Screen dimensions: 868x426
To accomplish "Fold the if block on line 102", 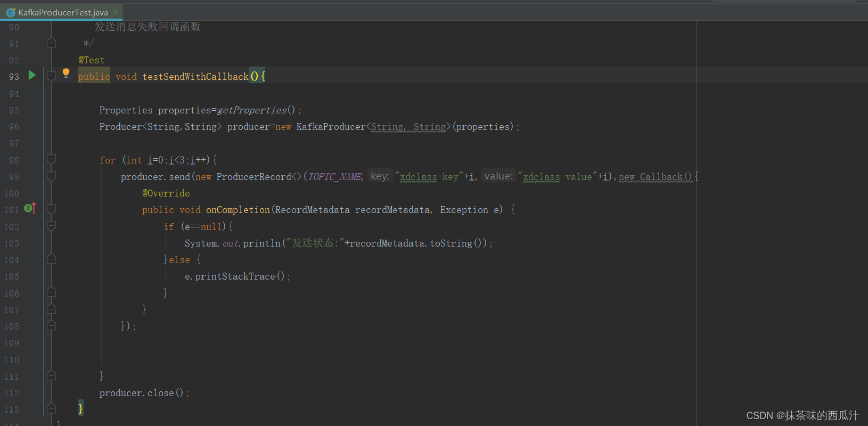I will pos(52,226).
